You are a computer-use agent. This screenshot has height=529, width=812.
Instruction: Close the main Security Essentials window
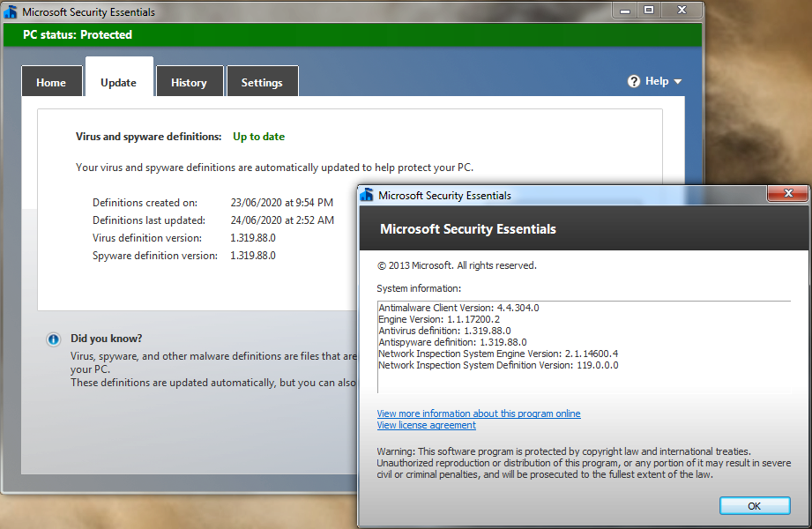[x=682, y=10]
